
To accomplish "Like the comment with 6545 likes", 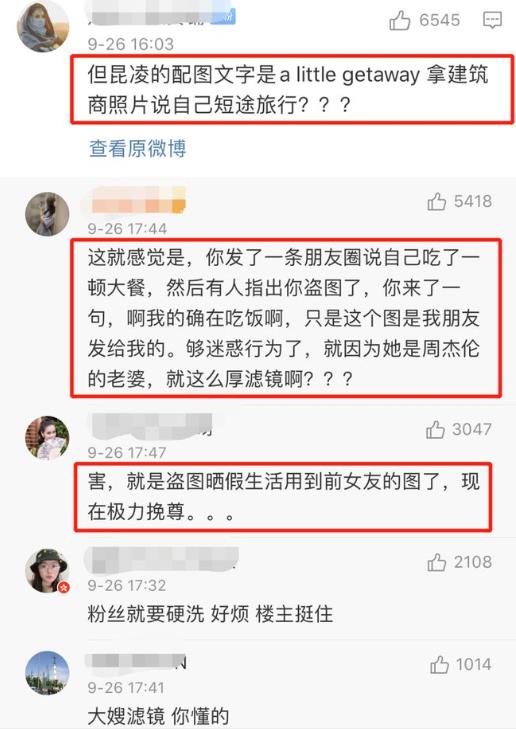I will pyautogui.click(x=399, y=20).
